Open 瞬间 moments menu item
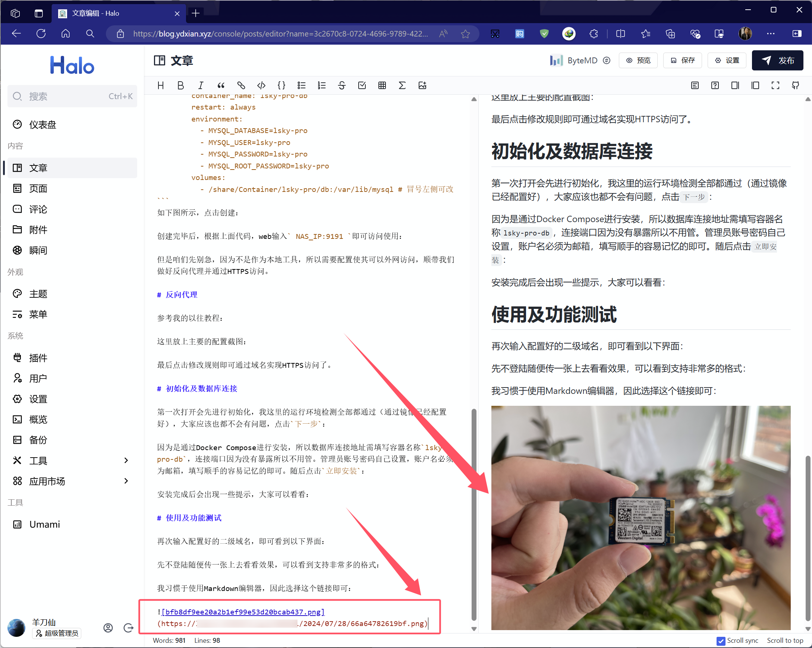812x648 pixels. [x=72, y=250]
